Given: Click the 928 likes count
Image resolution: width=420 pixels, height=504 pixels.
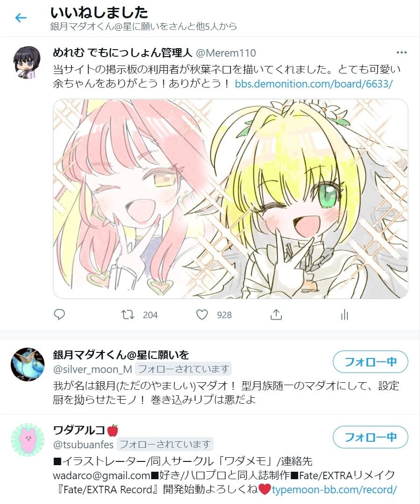Looking at the screenshot, I should (x=224, y=315).
